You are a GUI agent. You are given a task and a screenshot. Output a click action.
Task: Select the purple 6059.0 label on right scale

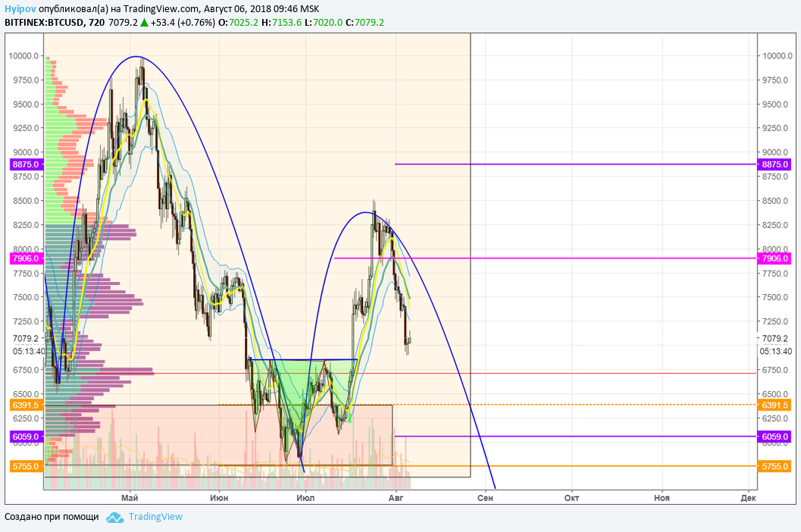click(x=775, y=437)
